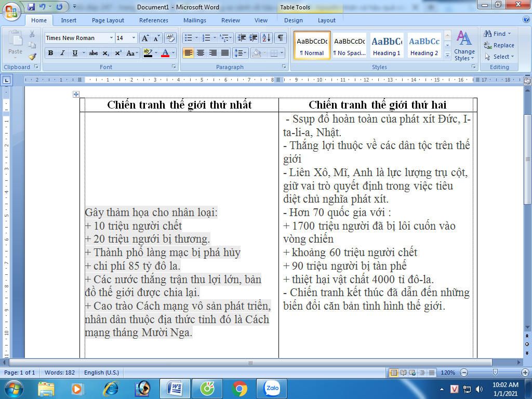This screenshot has height=399, width=532.
Task: Open Review tab
Action: pyautogui.click(x=231, y=20)
